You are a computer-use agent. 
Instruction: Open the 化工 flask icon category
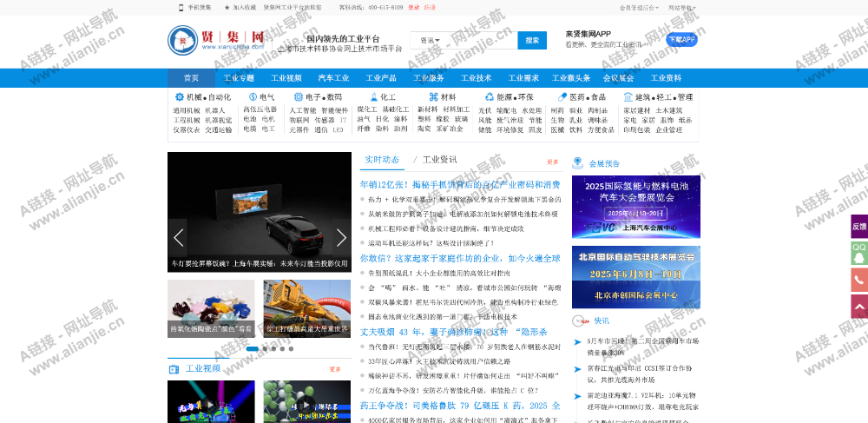374,97
